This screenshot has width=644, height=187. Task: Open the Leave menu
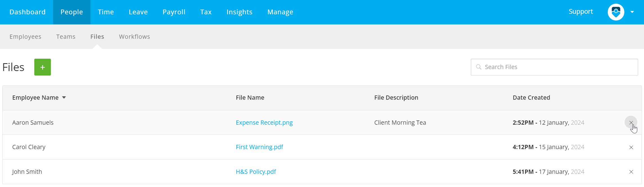[138, 12]
